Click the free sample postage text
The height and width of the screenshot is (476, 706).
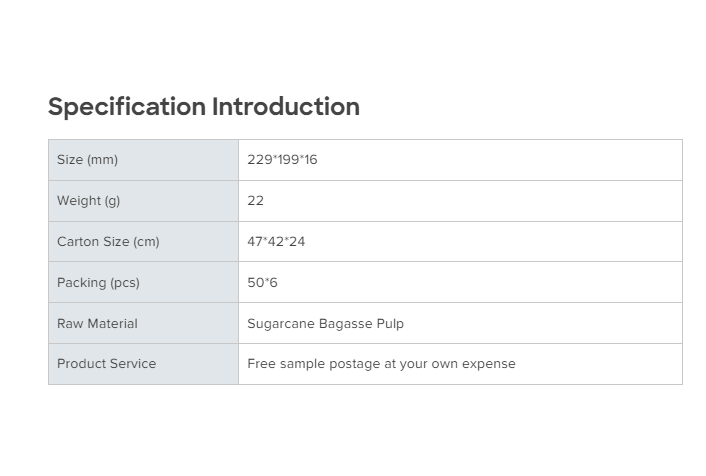[x=381, y=364]
